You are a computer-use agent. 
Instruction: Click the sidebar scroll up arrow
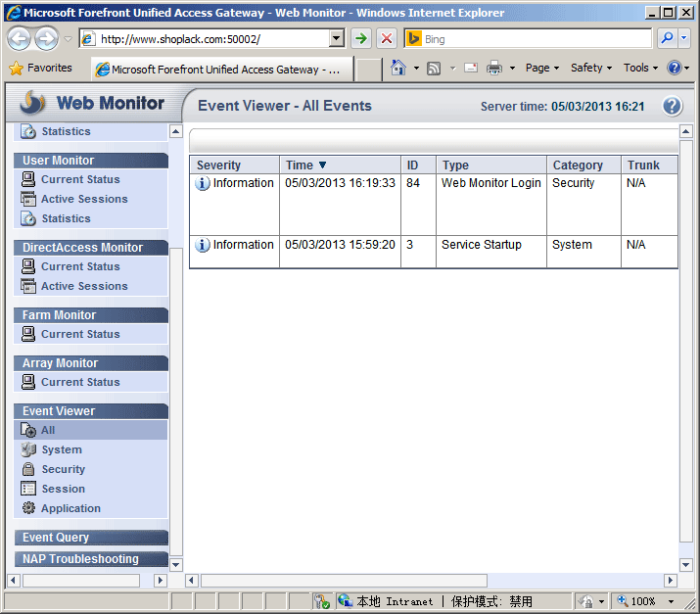point(176,132)
